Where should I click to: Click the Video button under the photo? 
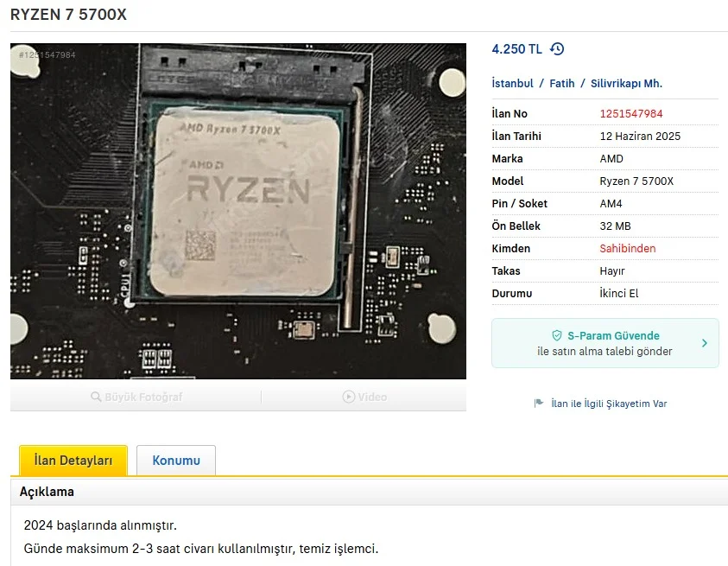tap(364, 397)
